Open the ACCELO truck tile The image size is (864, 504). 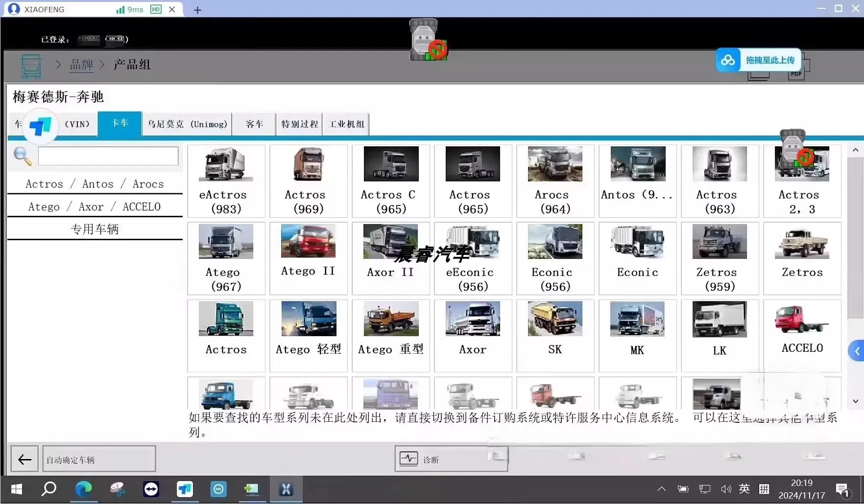pyautogui.click(x=802, y=336)
